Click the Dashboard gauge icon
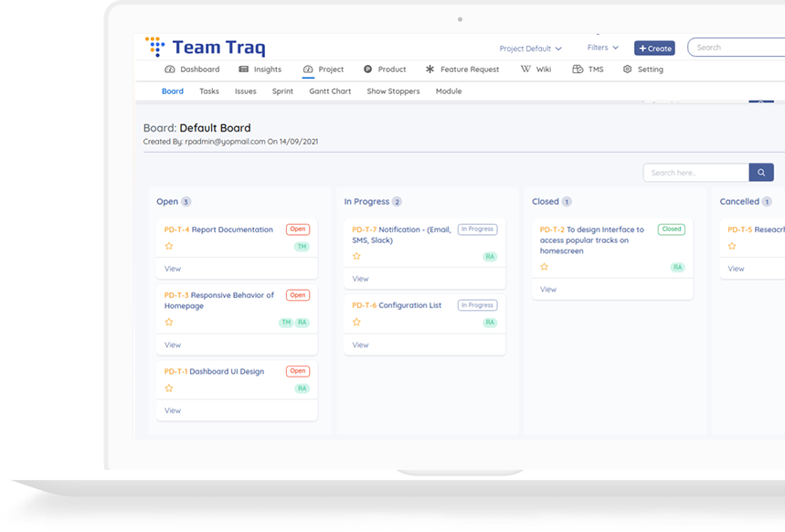The height and width of the screenshot is (532, 785). [170, 69]
